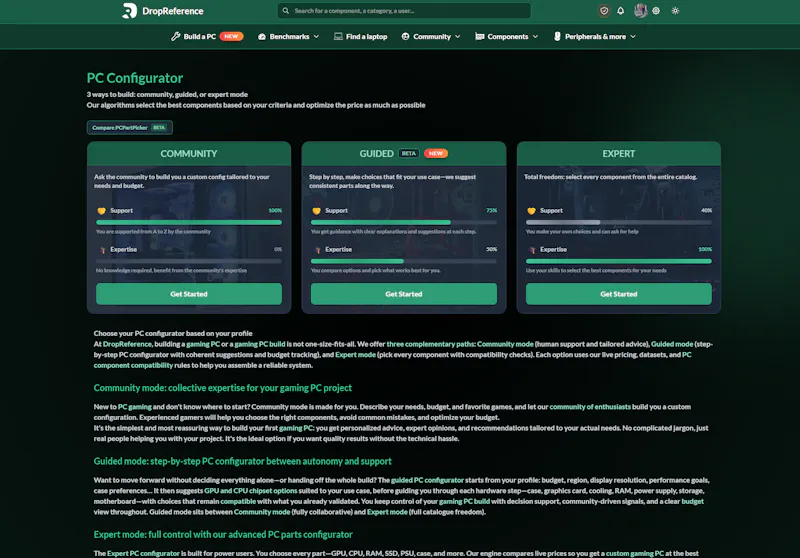Screen dimensions: 800x558
Task: Open the notifications bell
Action: pyautogui.click(x=620, y=11)
